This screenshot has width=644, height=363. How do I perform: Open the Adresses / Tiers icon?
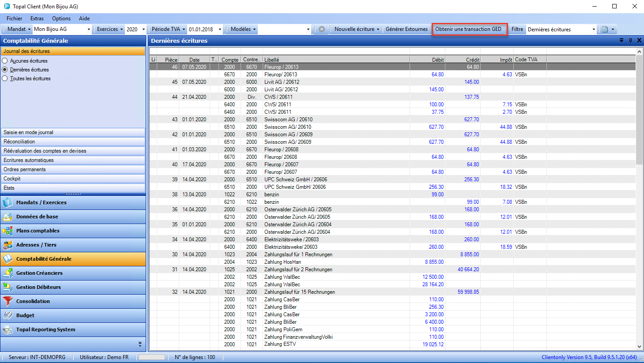(8, 245)
